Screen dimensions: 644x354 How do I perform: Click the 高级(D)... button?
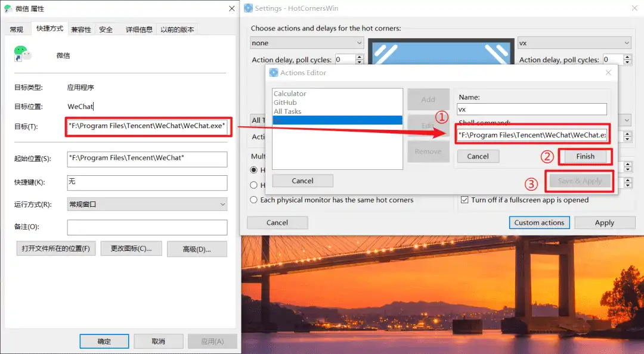click(x=197, y=249)
